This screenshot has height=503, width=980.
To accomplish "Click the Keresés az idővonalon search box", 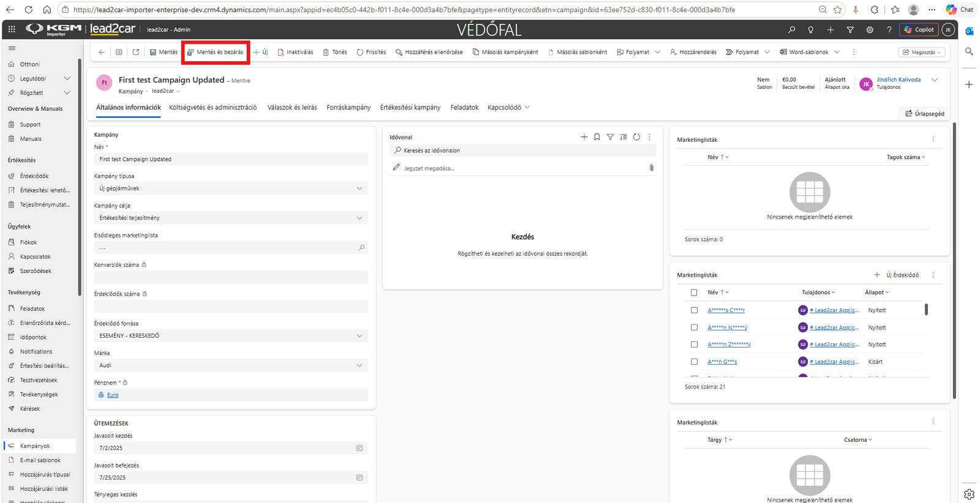I will pyautogui.click(x=522, y=151).
